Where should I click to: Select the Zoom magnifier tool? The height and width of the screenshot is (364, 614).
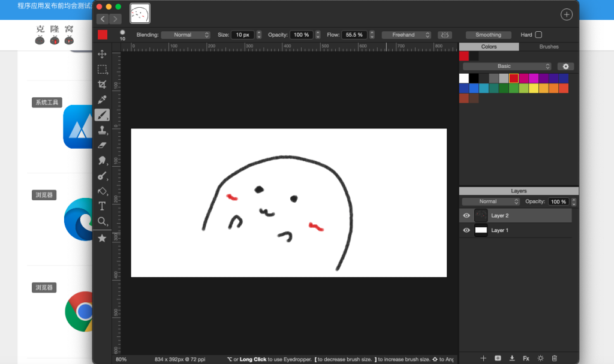(x=102, y=221)
